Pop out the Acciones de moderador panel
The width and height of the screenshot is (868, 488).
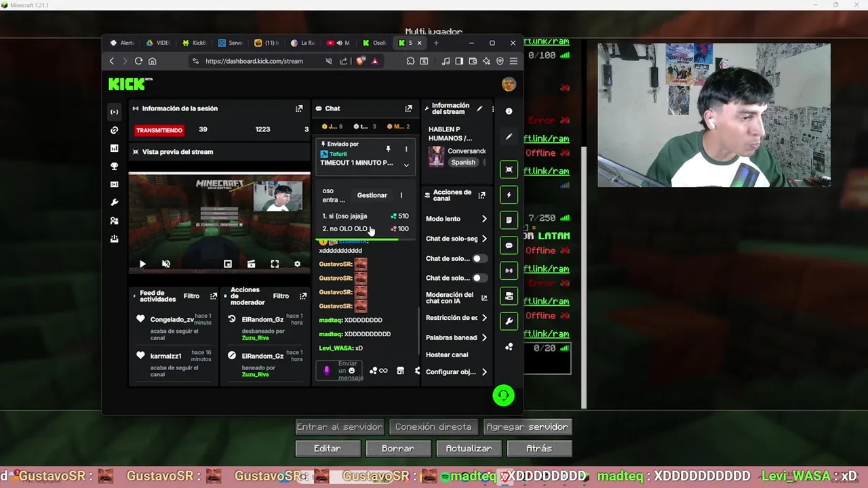303,296
